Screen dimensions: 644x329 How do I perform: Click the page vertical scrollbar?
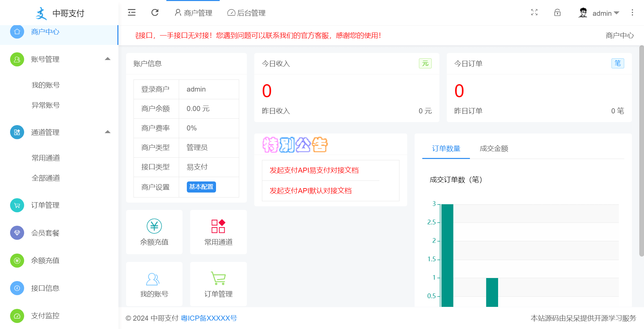pos(641,151)
